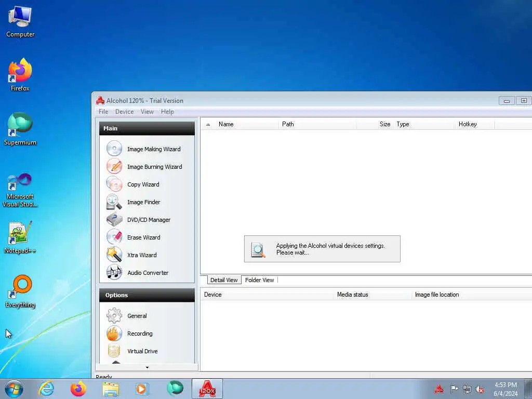Open Supermium from the taskbar
The image size is (532, 399).
coord(175,389)
